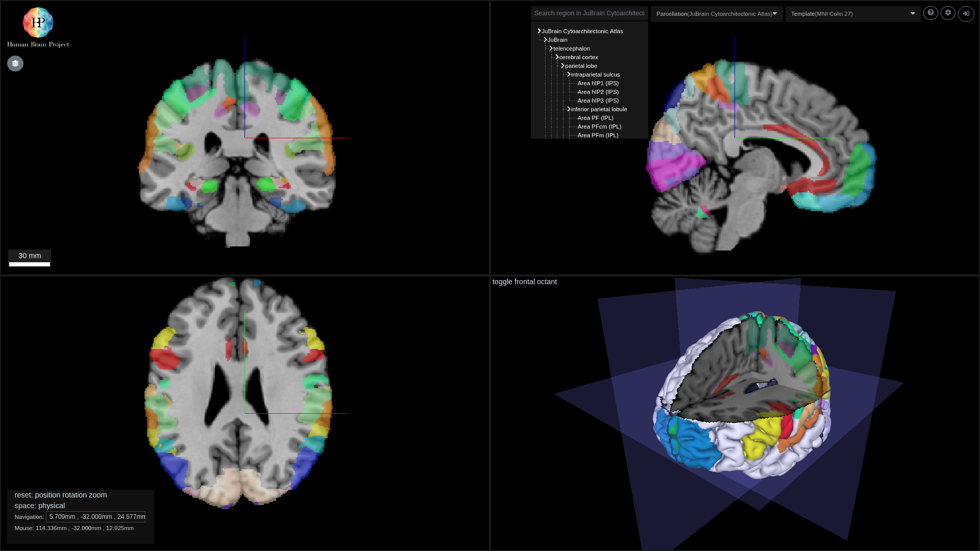980x551 pixels.
Task: Toggle the frontal octant in 3D view
Action: (524, 282)
